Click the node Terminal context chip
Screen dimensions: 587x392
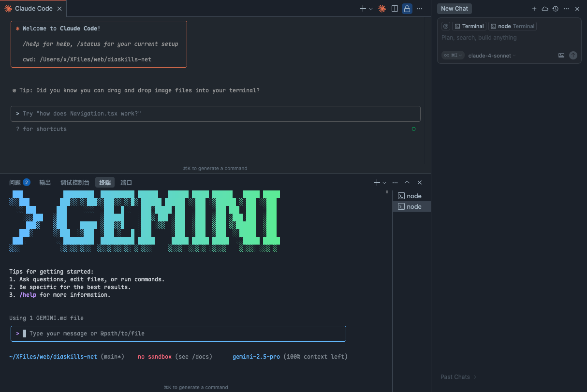(x=513, y=26)
